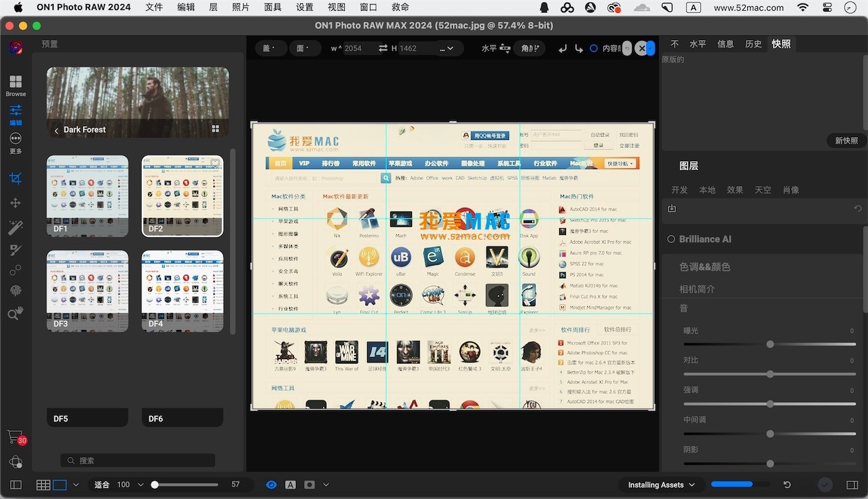Screen dimensions: 868x499
Task: Toggle the left panel visibility icon
Action: pos(16,485)
